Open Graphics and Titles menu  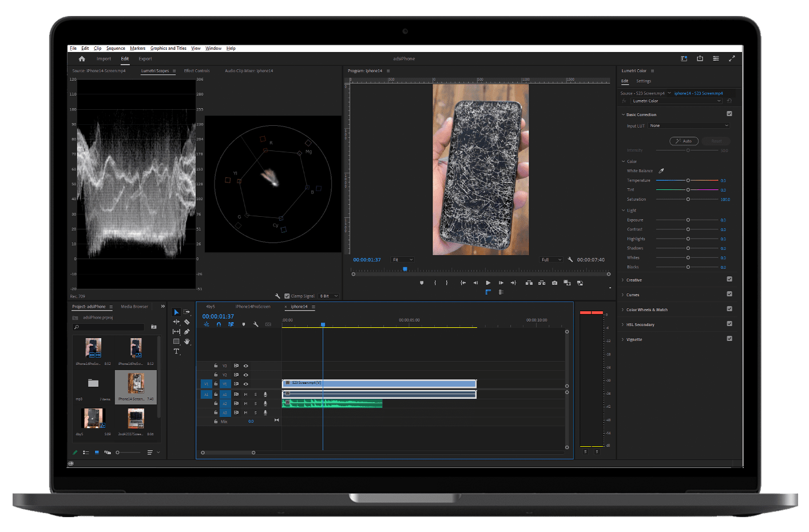pos(168,48)
